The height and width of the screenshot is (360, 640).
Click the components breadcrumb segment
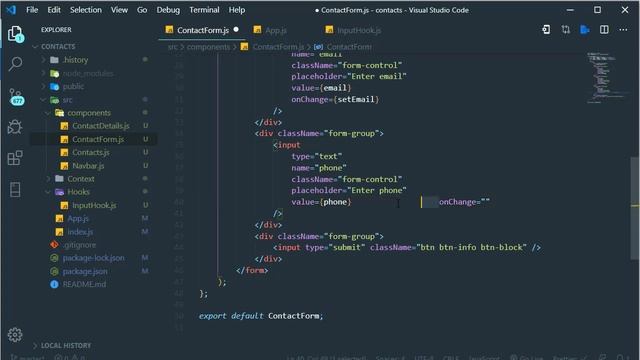pyautogui.click(x=209, y=47)
